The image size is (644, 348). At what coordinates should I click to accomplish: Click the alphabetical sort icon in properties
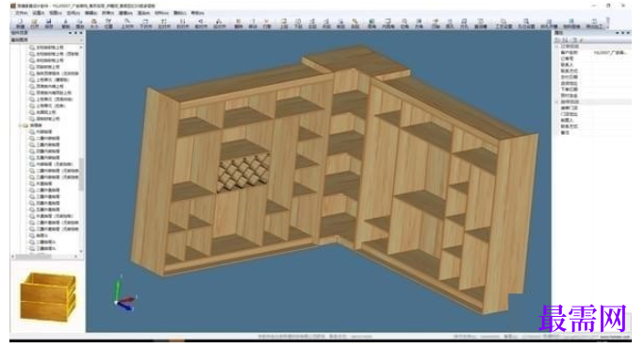click(x=565, y=40)
